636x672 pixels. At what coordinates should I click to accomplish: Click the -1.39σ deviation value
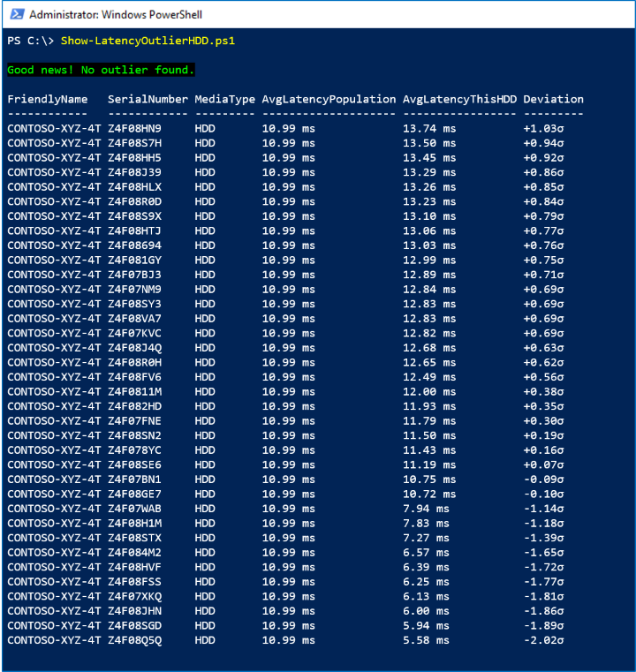tap(543, 538)
